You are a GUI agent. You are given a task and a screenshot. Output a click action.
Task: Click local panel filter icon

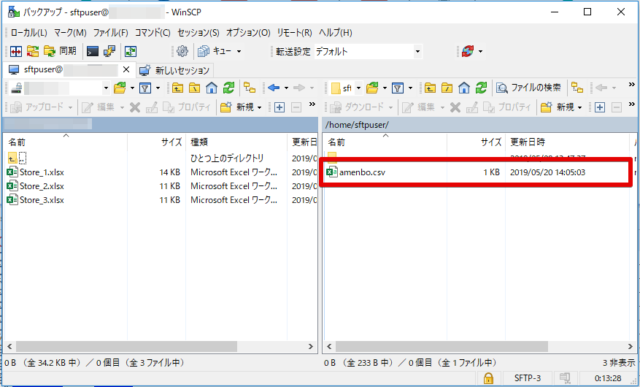145,88
